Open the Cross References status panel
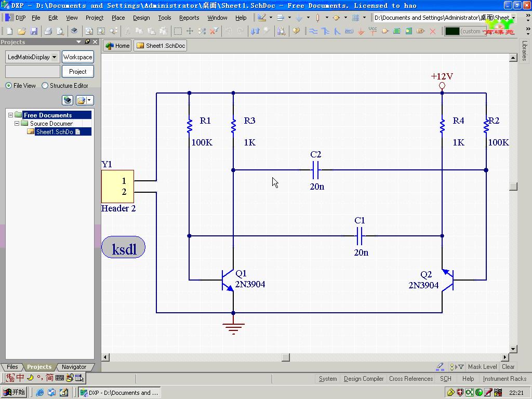Screen dimensions: 532x399 pos(411,379)
